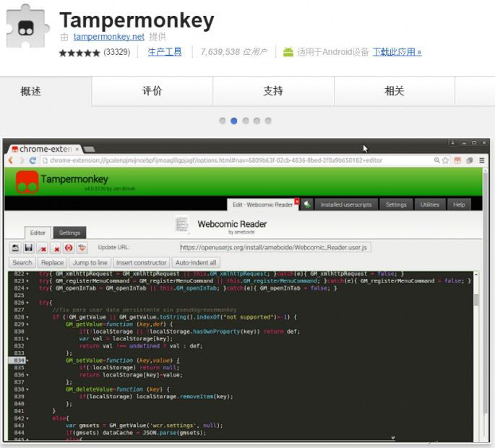Close the chrome-extension browser tab
This screenshot has height=448, width=495.
point(77,149)
